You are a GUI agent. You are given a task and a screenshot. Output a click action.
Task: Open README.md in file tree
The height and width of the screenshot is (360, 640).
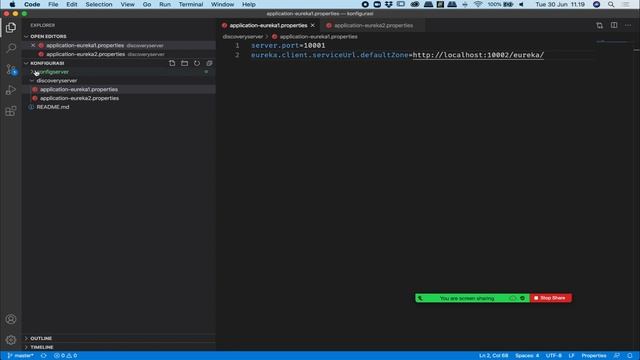(119, 107)
